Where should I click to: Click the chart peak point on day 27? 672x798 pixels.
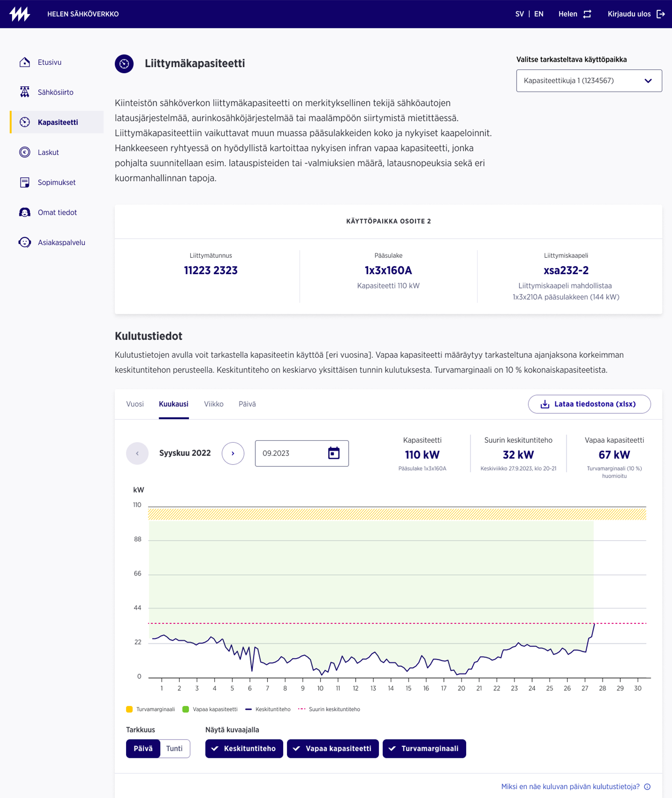coord(594,624)
